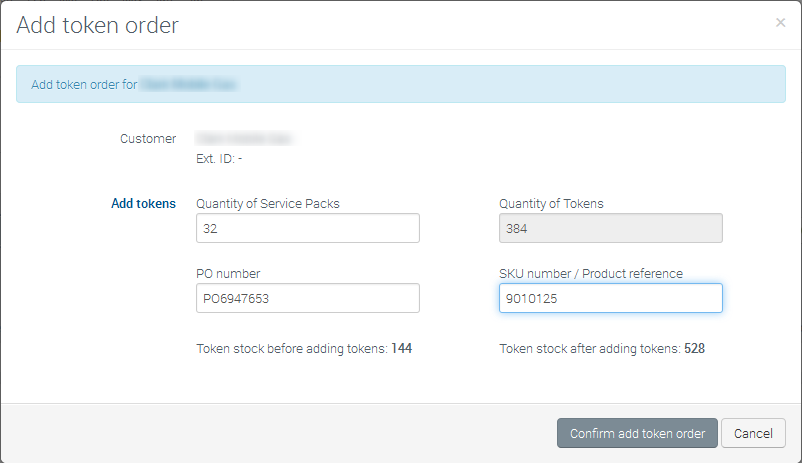Screen dimensions: 802x463
Task: Click the blue info banner message
Action: pyautogui.click(x=84, y=85)
